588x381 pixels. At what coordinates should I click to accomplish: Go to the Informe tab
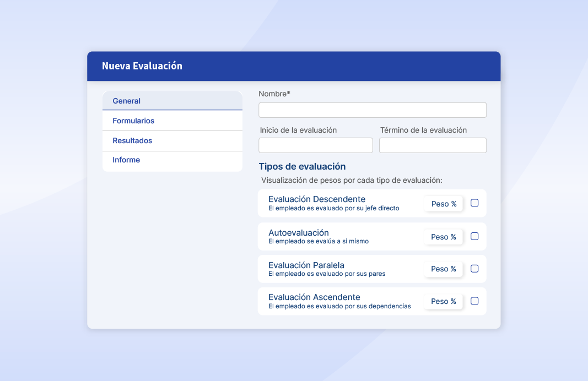pos(126,160)
